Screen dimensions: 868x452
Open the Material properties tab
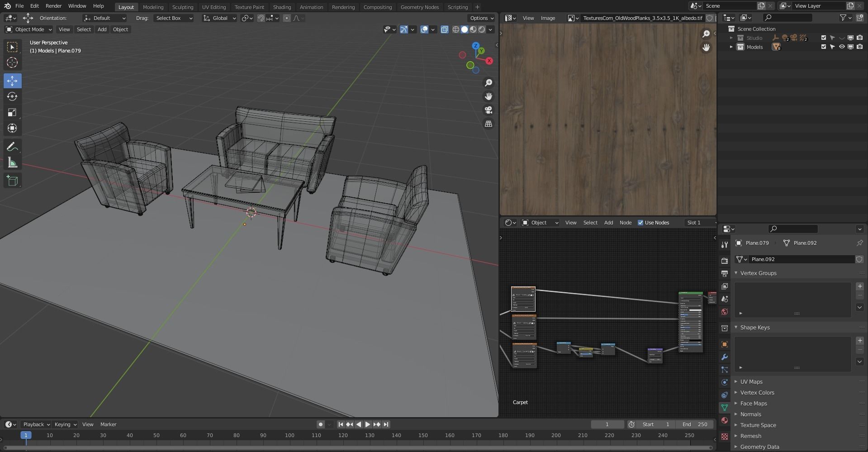click(x=725, y=420)
